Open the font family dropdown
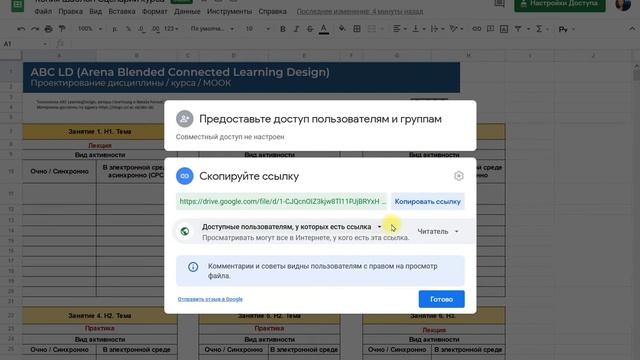Screen dimensions: 640x360 point(212,29)
